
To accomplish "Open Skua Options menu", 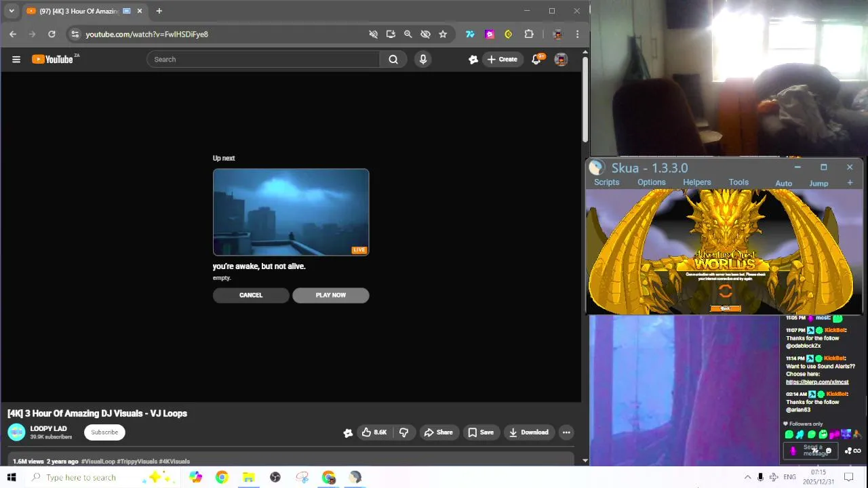I will 651,182.
